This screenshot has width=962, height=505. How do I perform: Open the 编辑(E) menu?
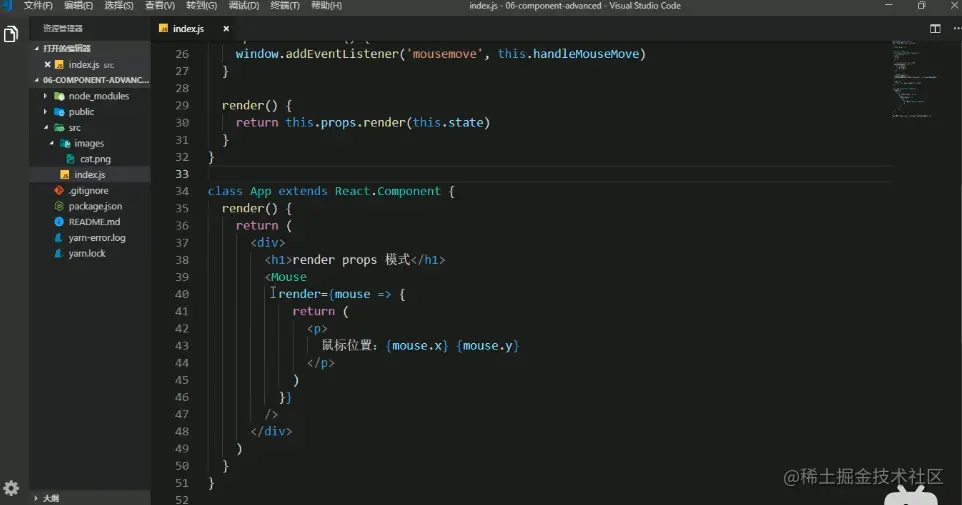[x=79, y=6]
